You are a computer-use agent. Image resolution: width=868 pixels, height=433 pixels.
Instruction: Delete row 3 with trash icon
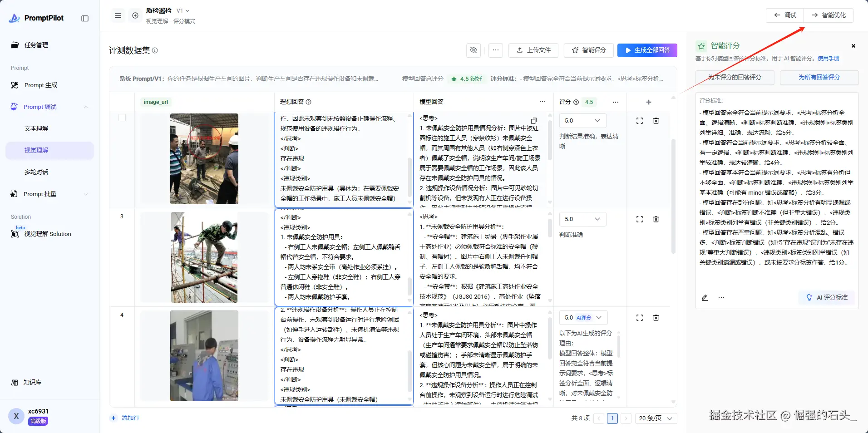coord(656,219)
